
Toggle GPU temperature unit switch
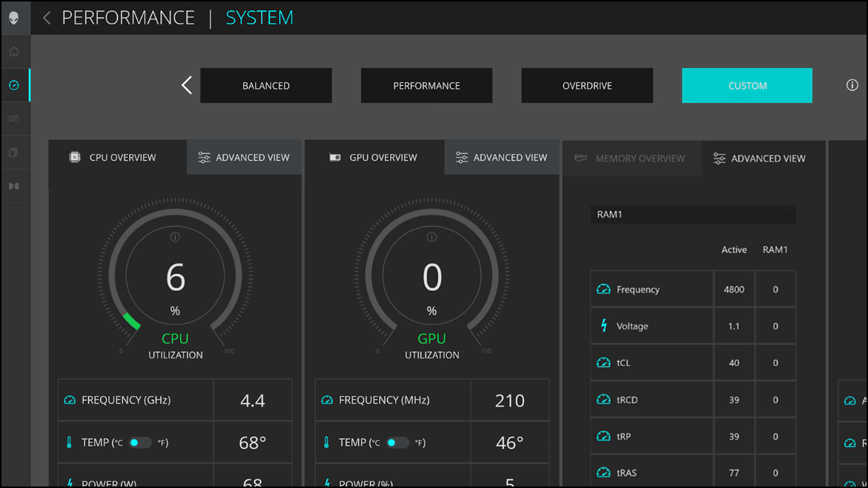tap(397, 443)
